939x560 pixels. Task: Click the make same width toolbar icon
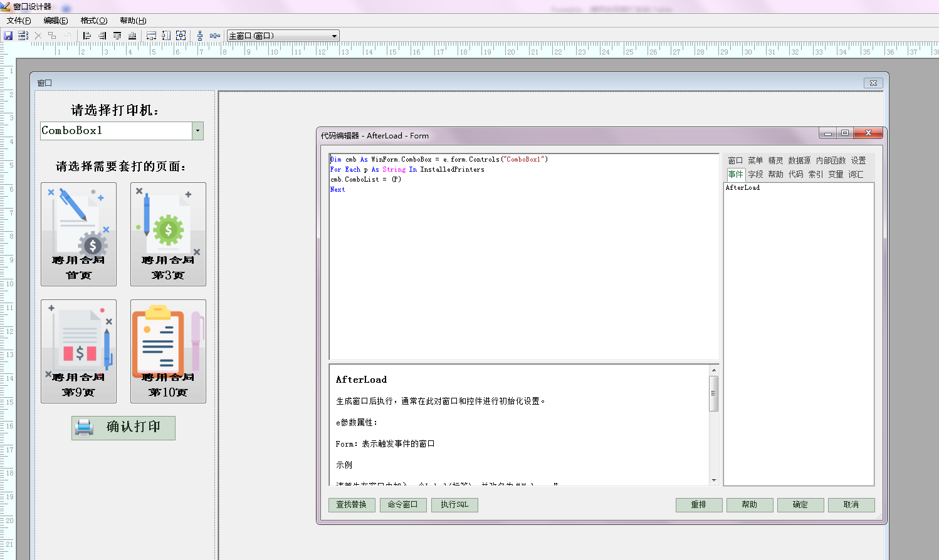(x=151, y=36)
